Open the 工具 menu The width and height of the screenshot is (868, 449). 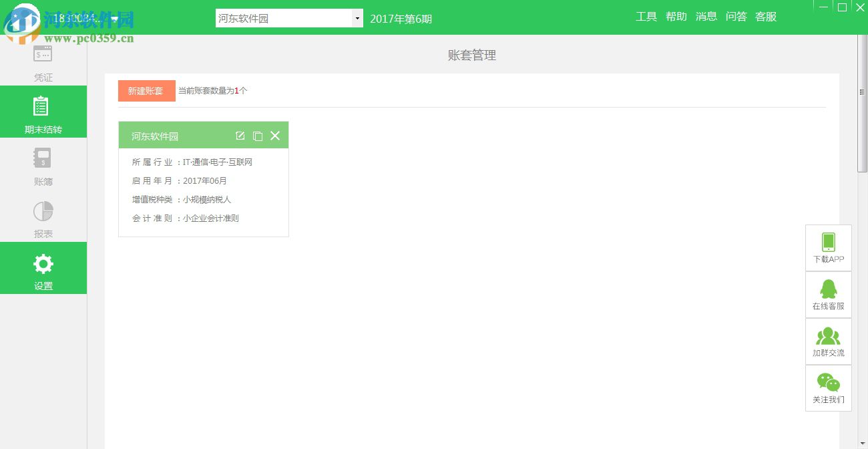coord(646,16)
